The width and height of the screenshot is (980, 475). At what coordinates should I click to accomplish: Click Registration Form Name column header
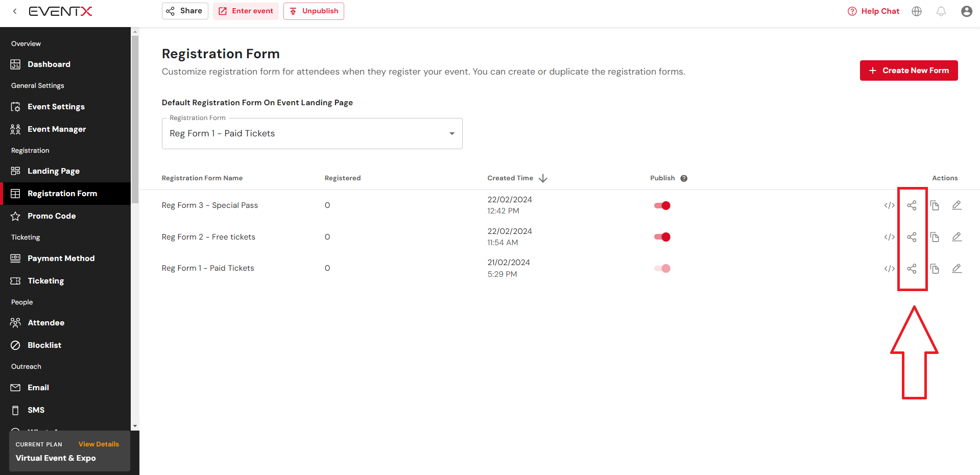[x=202, y=178]
